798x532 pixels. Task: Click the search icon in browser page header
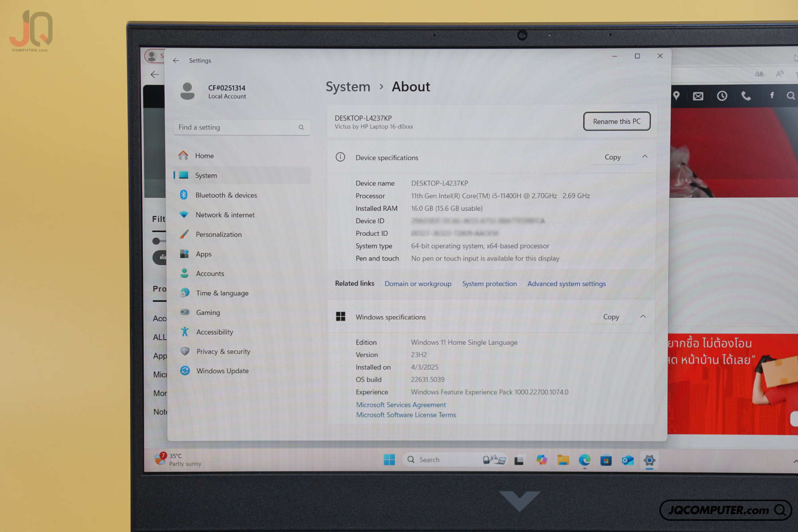point(790,95)
